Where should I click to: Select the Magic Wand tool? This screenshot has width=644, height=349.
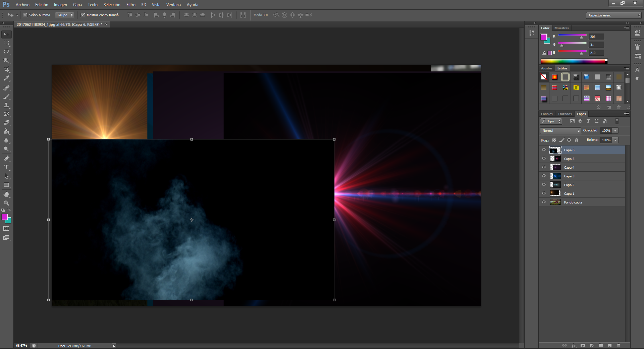click(6, 61)
